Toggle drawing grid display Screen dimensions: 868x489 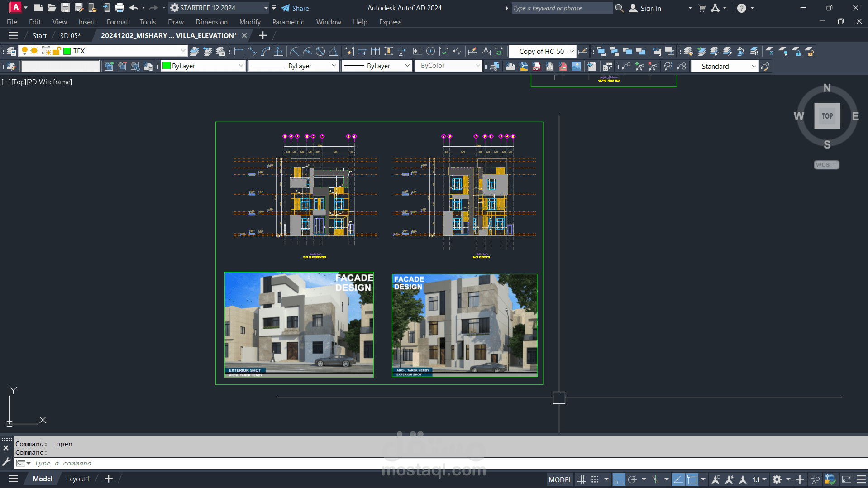[x=582, y=479]
